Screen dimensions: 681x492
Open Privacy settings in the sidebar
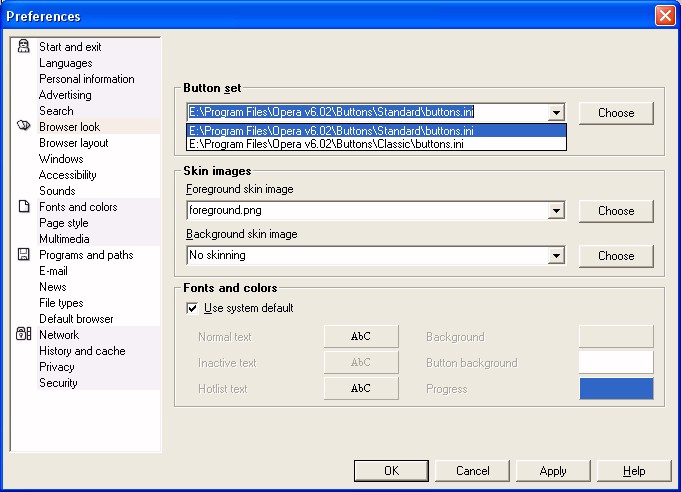pos(56,367)
